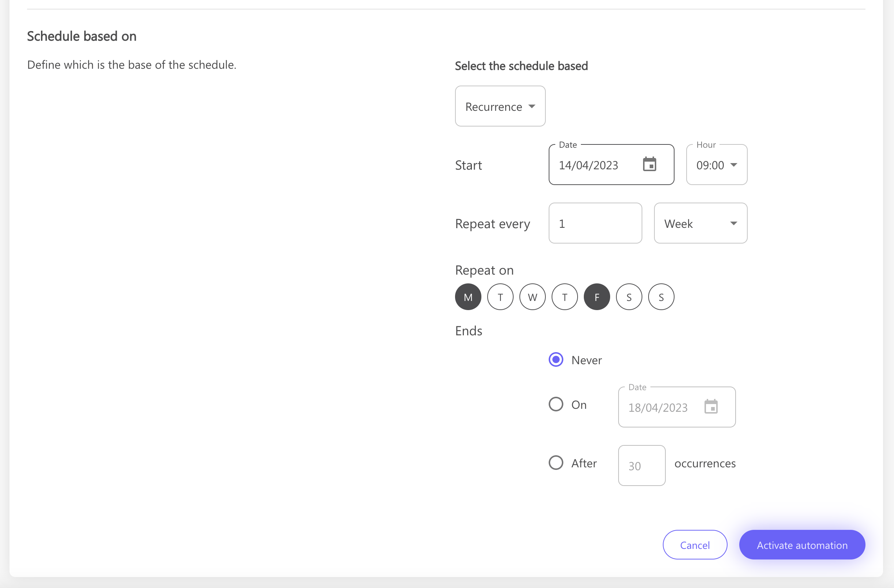The width and height of the screenshot is (894, 588).
Task: Toggle Saturday day circle
Action: [x=629, y=297]
